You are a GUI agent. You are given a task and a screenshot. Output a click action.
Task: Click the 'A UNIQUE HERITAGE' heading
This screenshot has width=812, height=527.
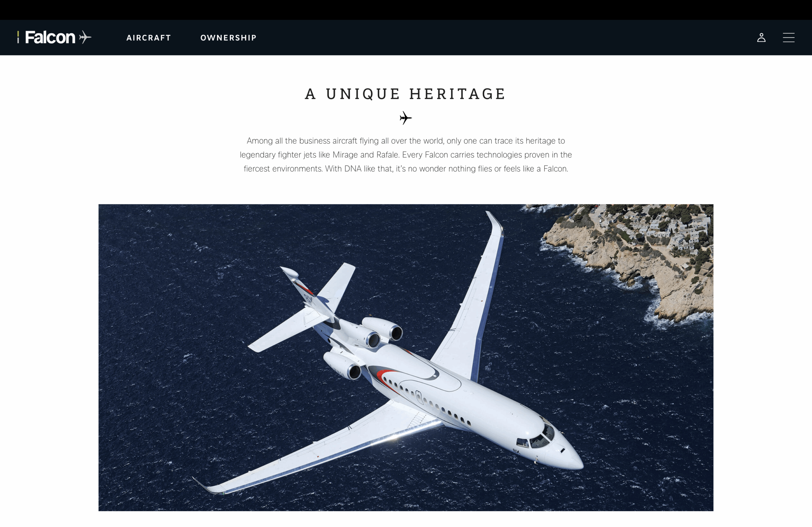pos(405,94)
